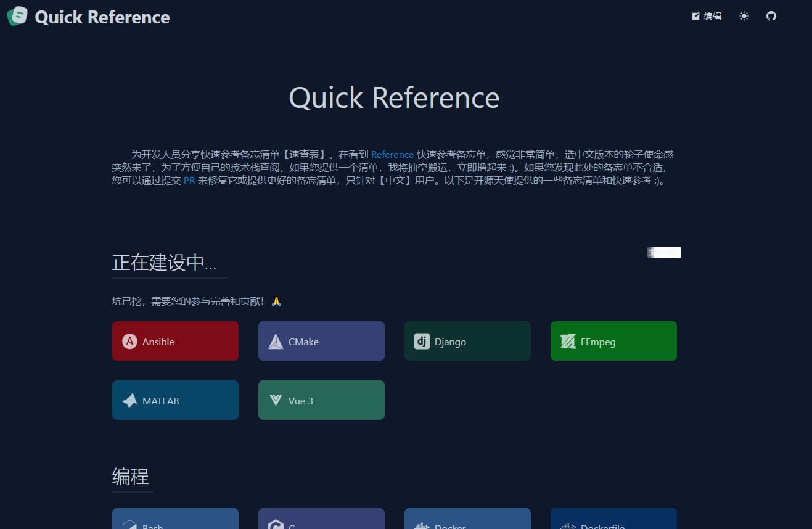Open the 编辑 edit page link
Viewport: 812px width, 529px height.
click(x=707, y=16)
